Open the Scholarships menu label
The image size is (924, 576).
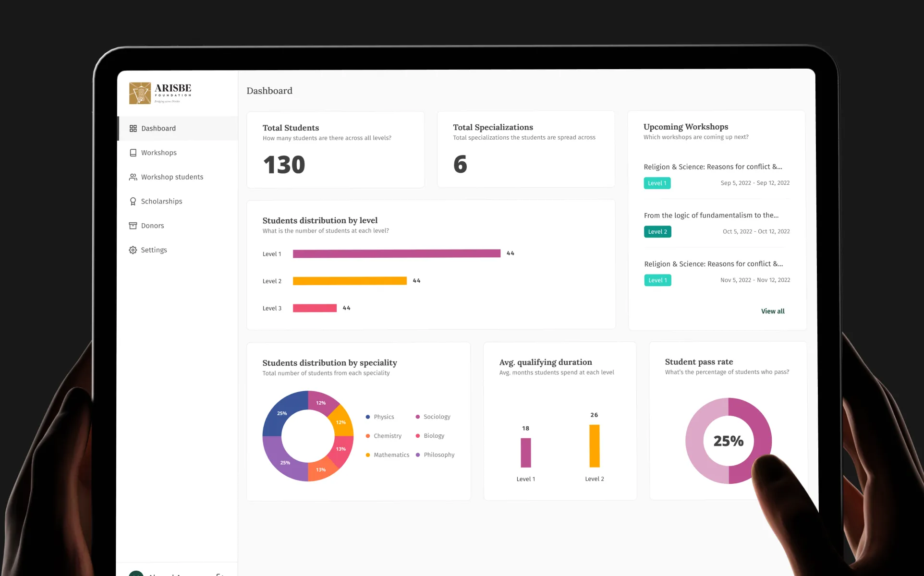[x=161, y=202]
